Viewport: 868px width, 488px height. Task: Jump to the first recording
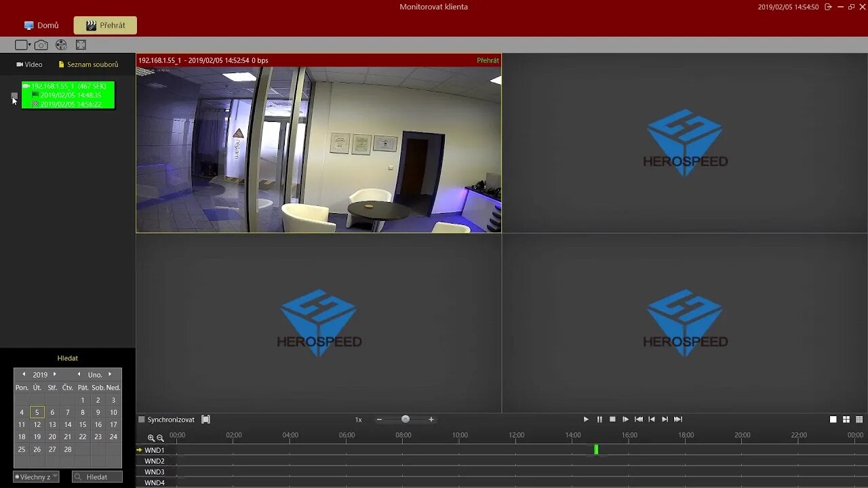(639, 420)
